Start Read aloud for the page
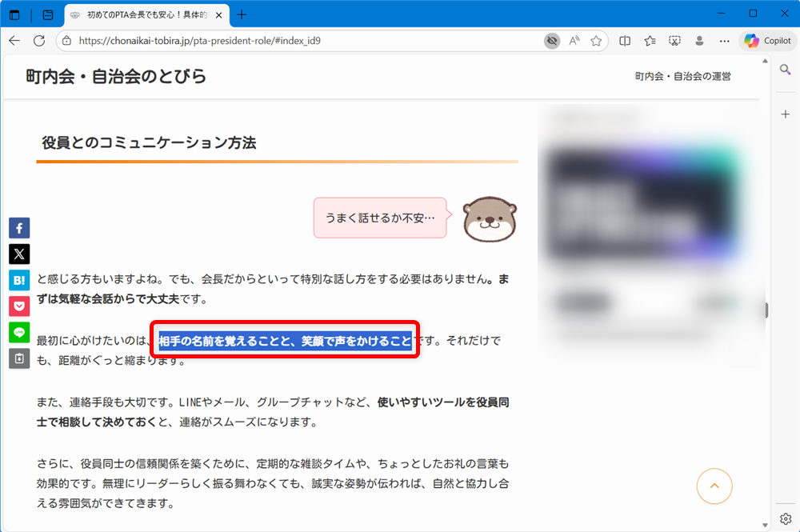This screenshot has height=532, width=800. pos(573,41)
